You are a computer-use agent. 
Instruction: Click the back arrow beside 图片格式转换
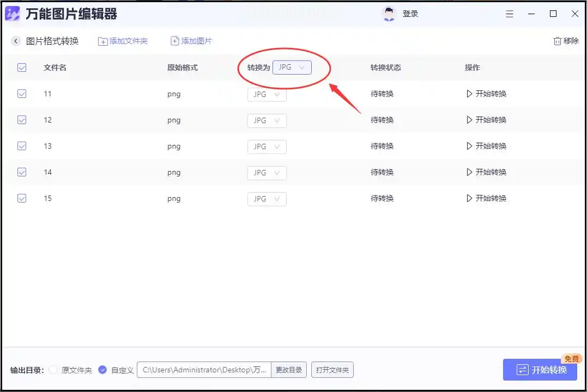coord(15,41)
